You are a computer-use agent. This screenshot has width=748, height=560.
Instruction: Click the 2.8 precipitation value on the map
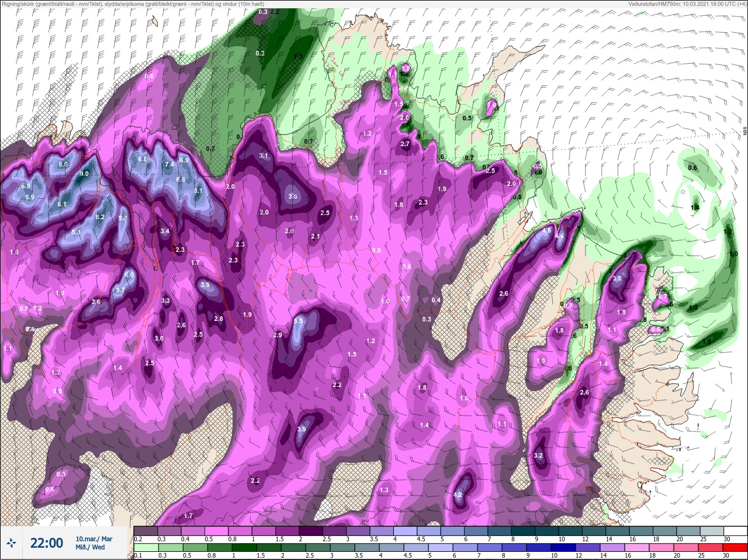pyautogui.click(x=219, y=319)
